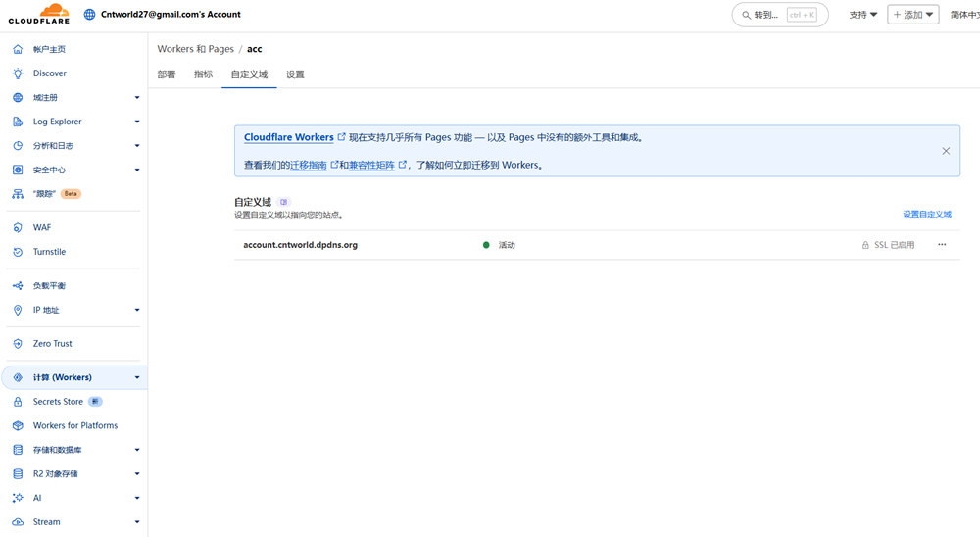Expand the 存储和数据库 section arrow

coord(137,450)
